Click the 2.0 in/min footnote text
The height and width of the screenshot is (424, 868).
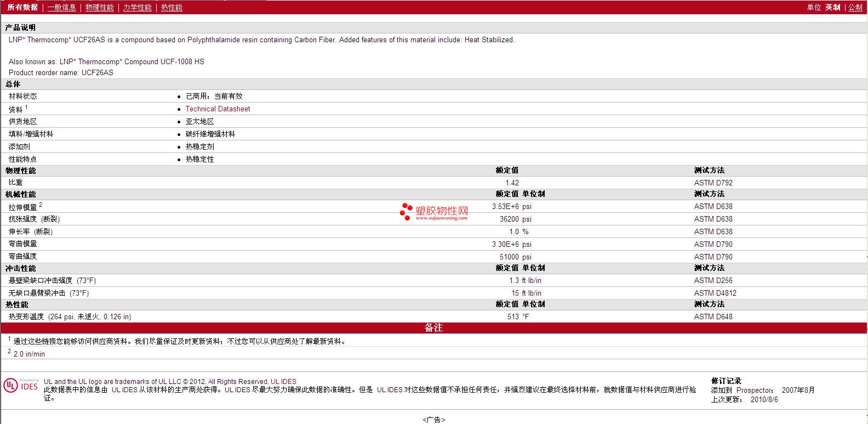(29, 354)
